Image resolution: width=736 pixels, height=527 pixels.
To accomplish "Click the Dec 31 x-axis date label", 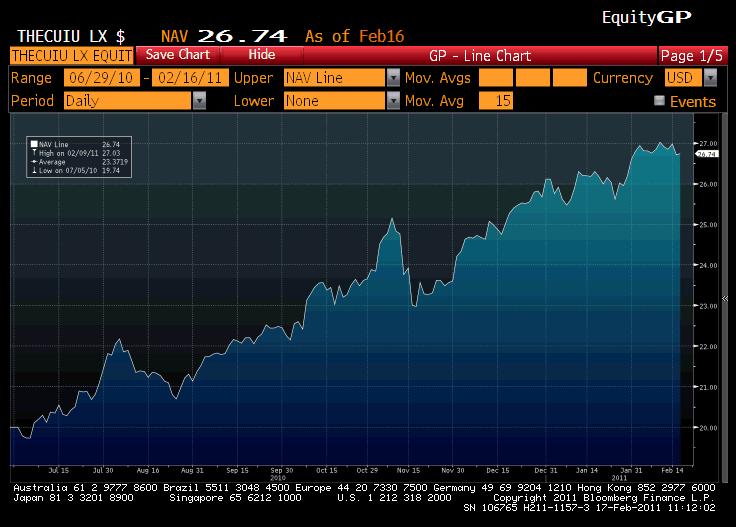I will (x=545, y=470).
